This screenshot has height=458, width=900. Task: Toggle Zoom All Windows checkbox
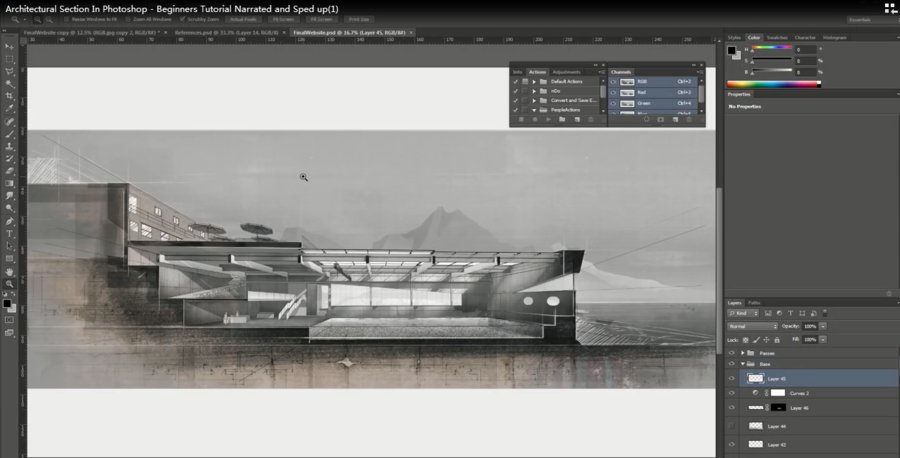click(x=128, y=20)
